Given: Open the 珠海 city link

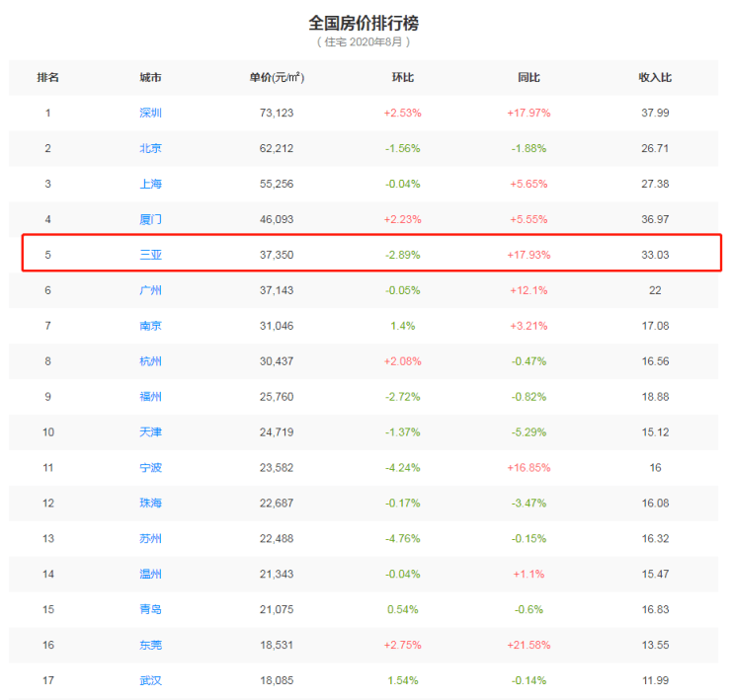Looking at the screenshot, I should point(150,504).
